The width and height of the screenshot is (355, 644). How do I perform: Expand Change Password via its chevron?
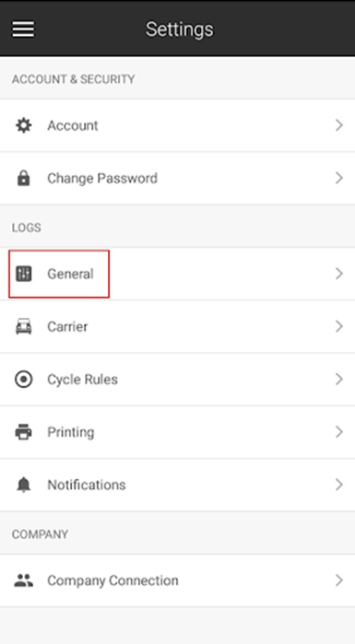339,178
